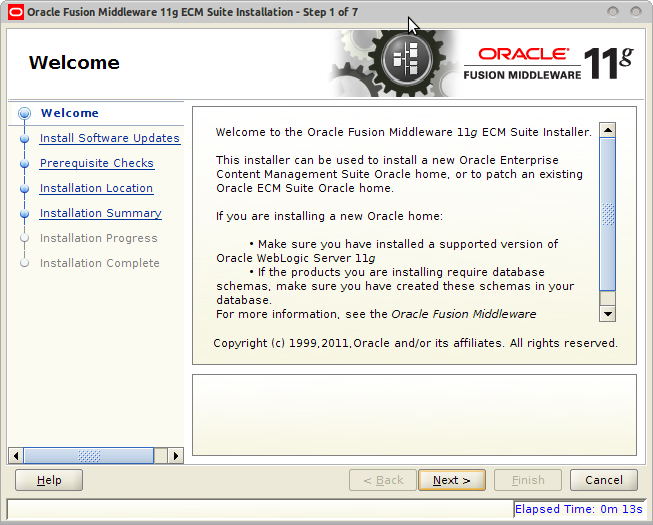Click the first window control button in title bar
653x525 pixels.
point(613,12)
